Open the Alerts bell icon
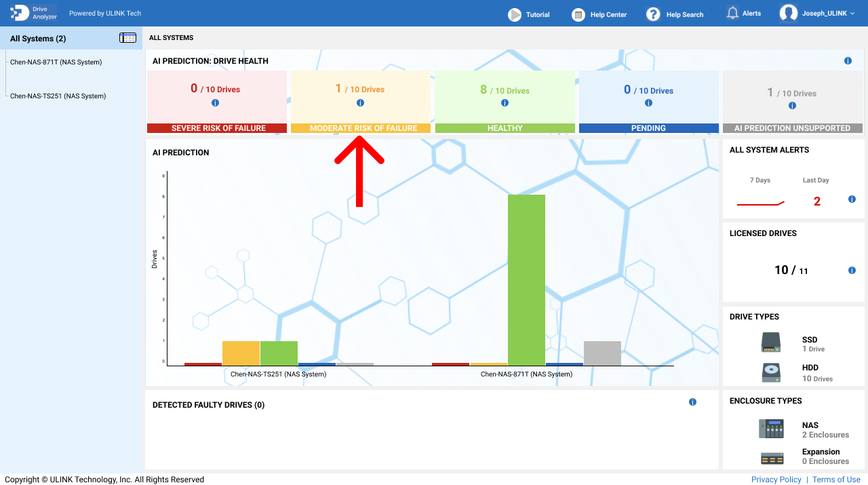 coord(732,14)
